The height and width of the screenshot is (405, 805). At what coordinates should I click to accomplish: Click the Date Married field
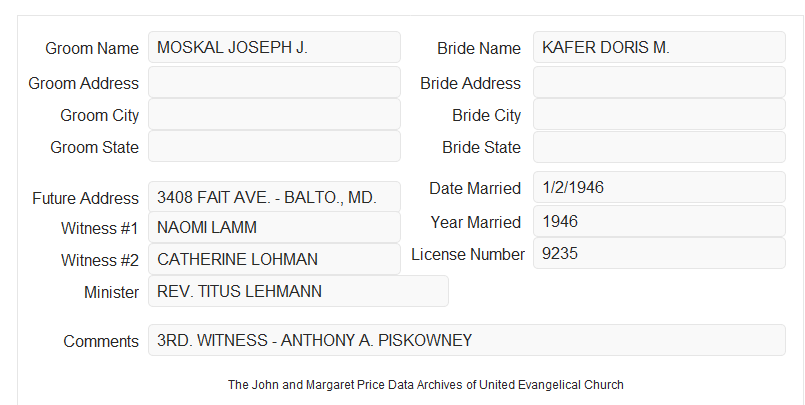point(659,187)
